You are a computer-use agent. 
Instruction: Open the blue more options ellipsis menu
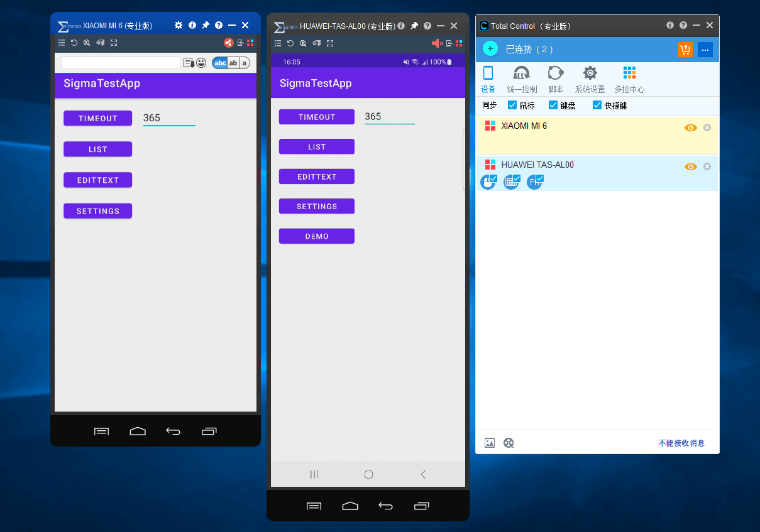(705, 50)
